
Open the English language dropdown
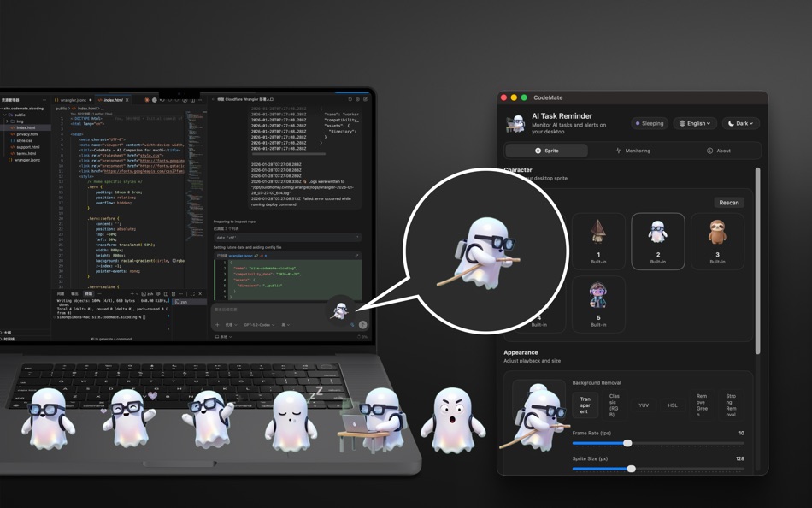pyautogui.click(x=695, y=123)
